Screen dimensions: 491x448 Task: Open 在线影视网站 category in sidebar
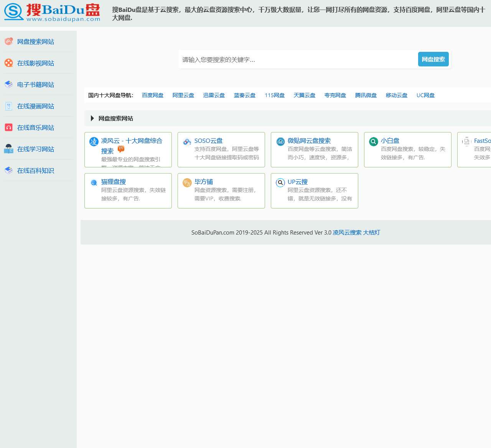[x=36, y=63]
